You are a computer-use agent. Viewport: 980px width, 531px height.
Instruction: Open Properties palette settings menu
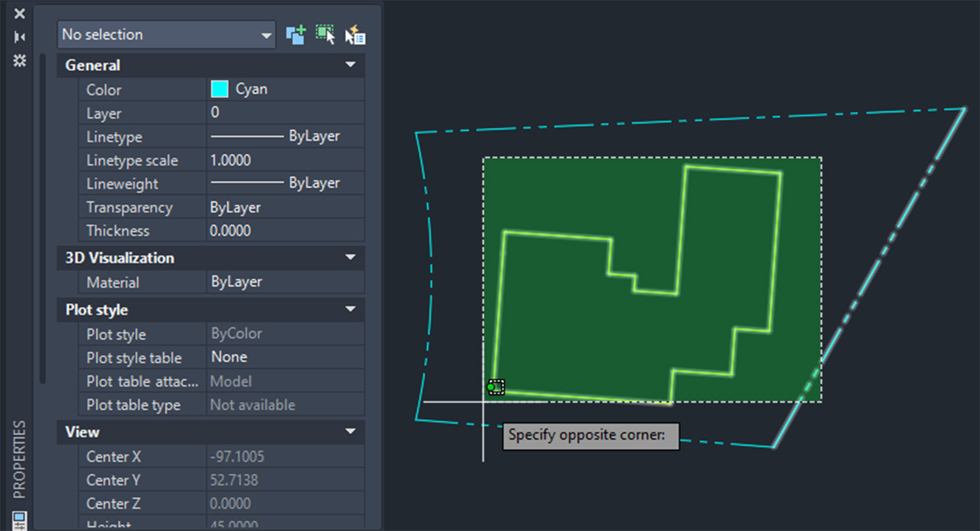[x=20, y=61]
